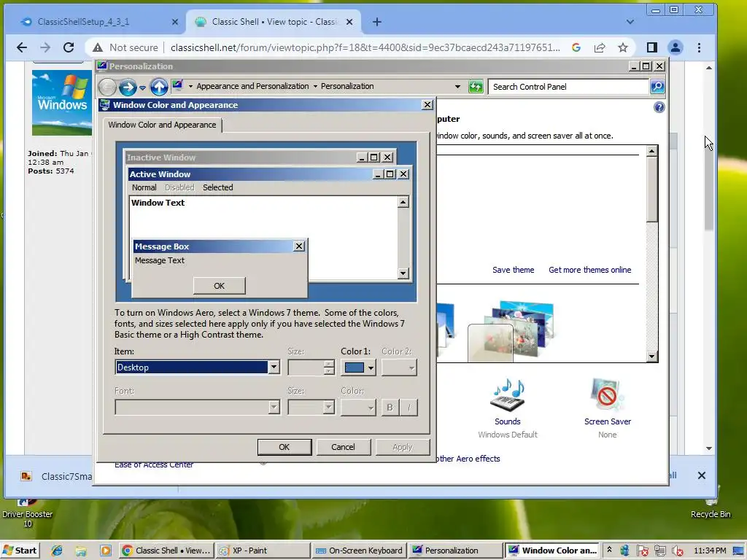The height and width of the screenshot is (560, 747).
Task: Click the Up one level arrow
Action: tap(159, 87)
